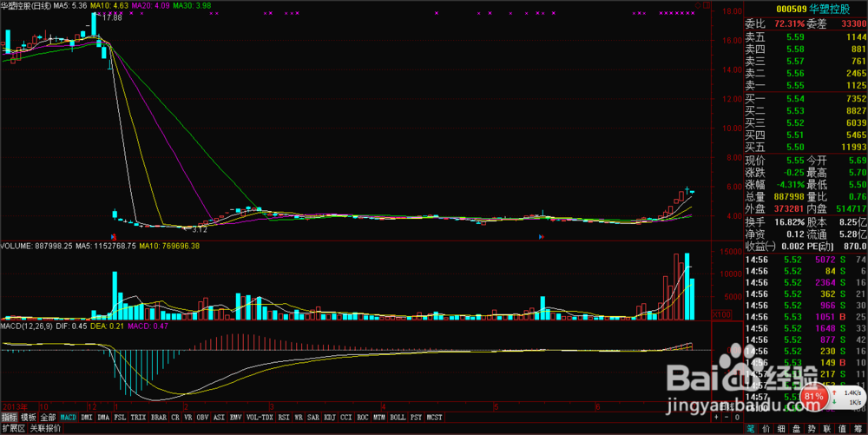Click the blue-red marker under the May candles
The width and height of the screenshot is (868, 435).
click(x=542, y=237)
